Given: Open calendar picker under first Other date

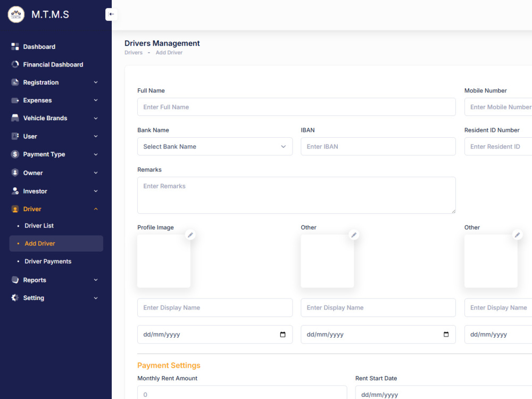Looking at the screenshot, I should [446, 335].
